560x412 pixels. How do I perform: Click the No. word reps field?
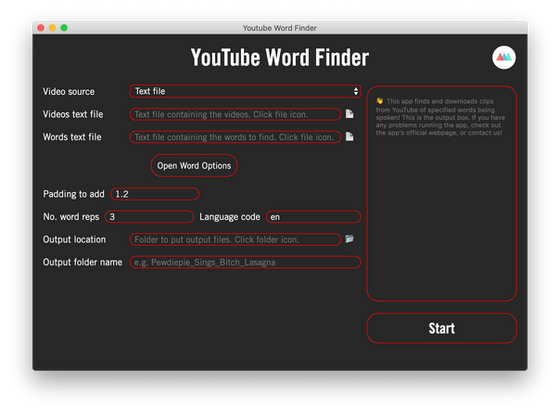click(x=149, y=217)
